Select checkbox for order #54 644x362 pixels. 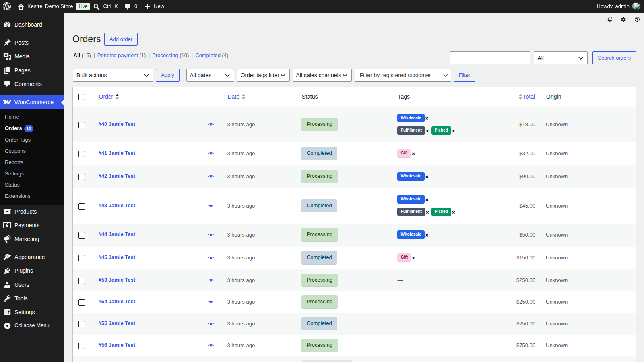click(x=82, y=302)
